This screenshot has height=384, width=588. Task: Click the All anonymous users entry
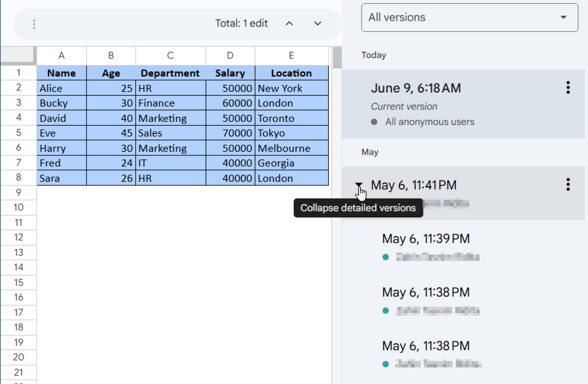430,122
